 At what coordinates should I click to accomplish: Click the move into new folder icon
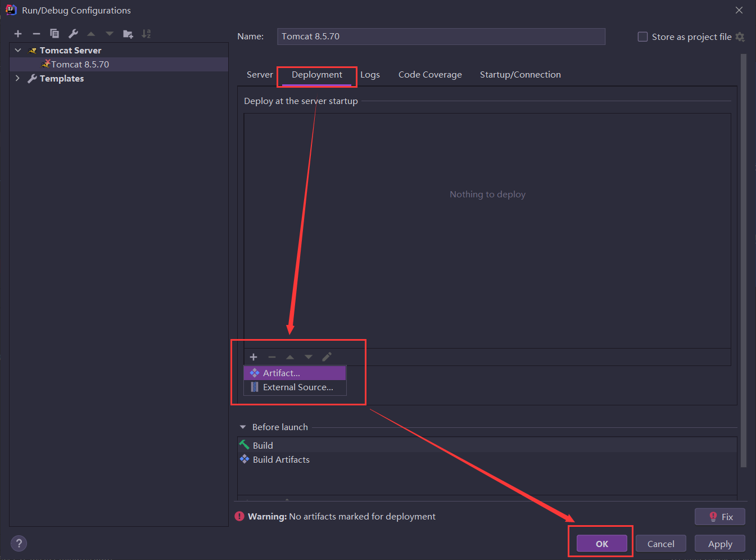[128, 34]
